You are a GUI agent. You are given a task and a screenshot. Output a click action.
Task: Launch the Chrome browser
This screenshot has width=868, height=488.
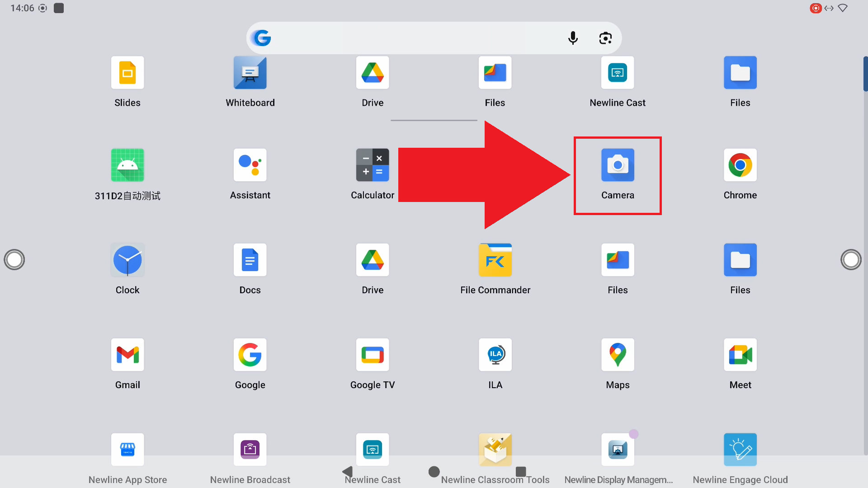[740, 165]
